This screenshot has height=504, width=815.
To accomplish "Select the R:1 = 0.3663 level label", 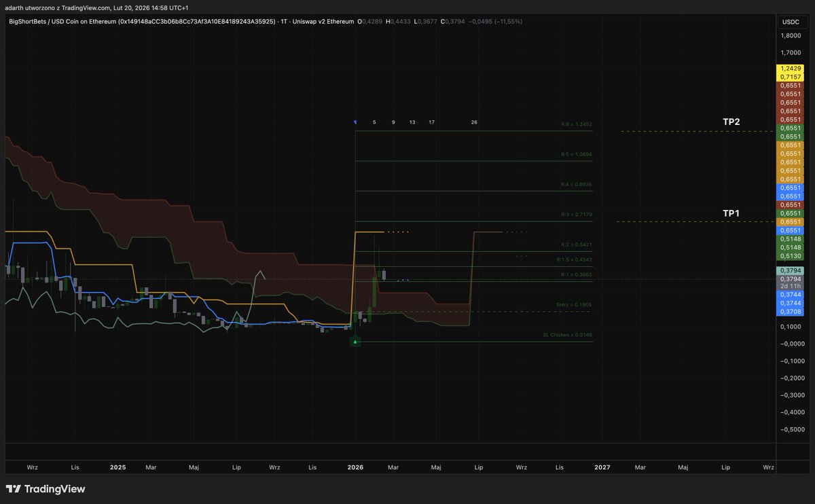I will pos(577,274).
